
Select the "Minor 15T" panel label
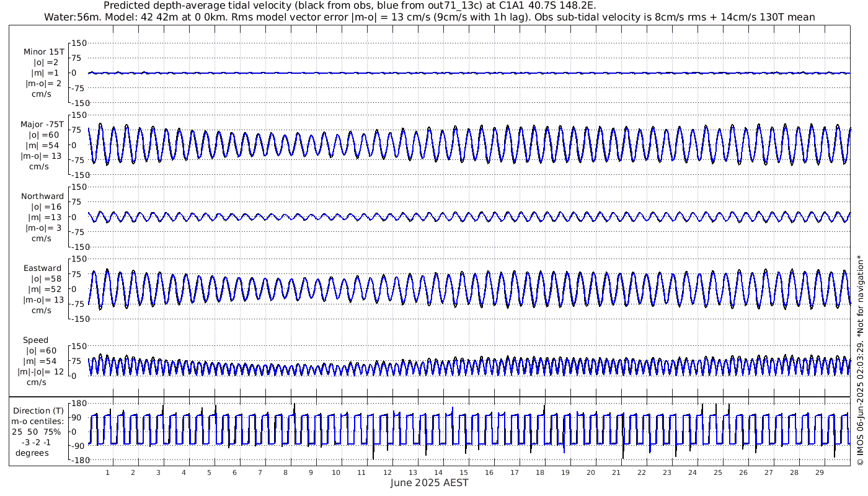pos(43,51)
